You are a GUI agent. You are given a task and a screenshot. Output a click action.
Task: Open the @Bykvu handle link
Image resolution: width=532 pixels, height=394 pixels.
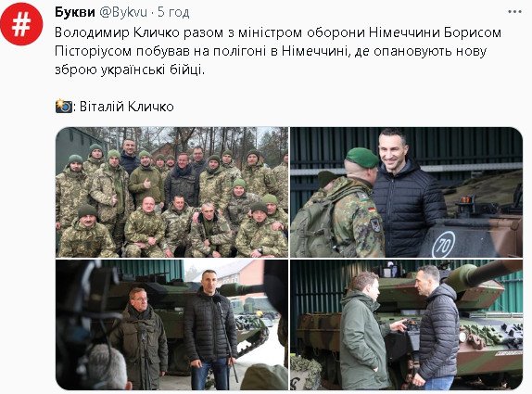(x=123, y=13)
